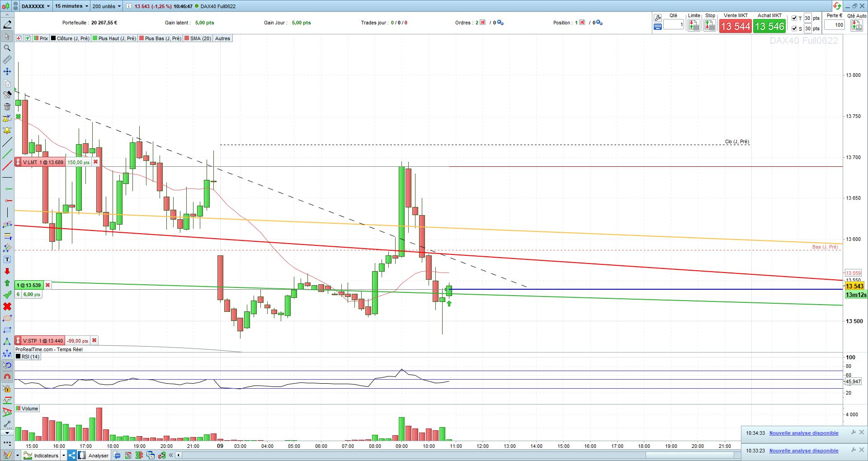The image size is (868, 461).
Task: Select the red trend line tool
Action: point(7,166)
